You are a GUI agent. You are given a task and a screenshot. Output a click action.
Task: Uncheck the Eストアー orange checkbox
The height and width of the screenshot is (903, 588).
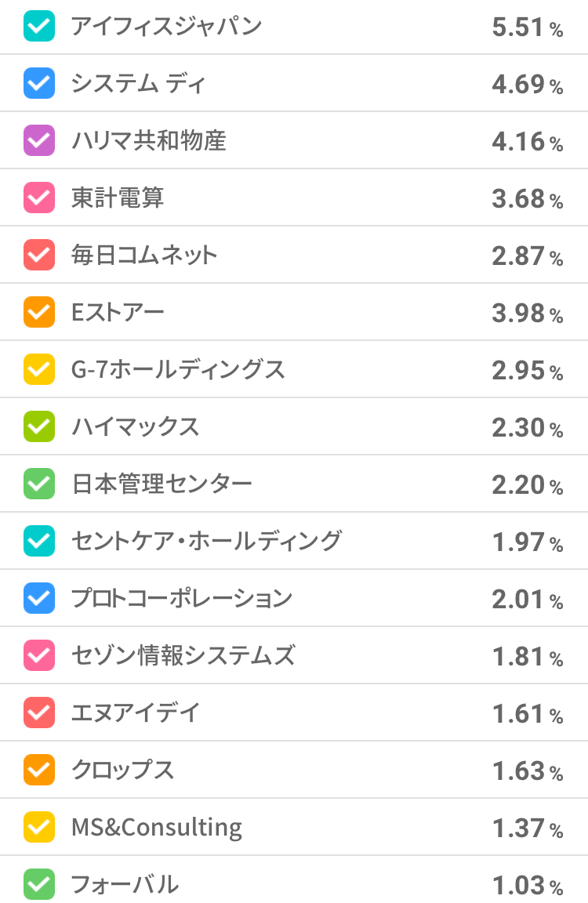click(x=39, y=313)
